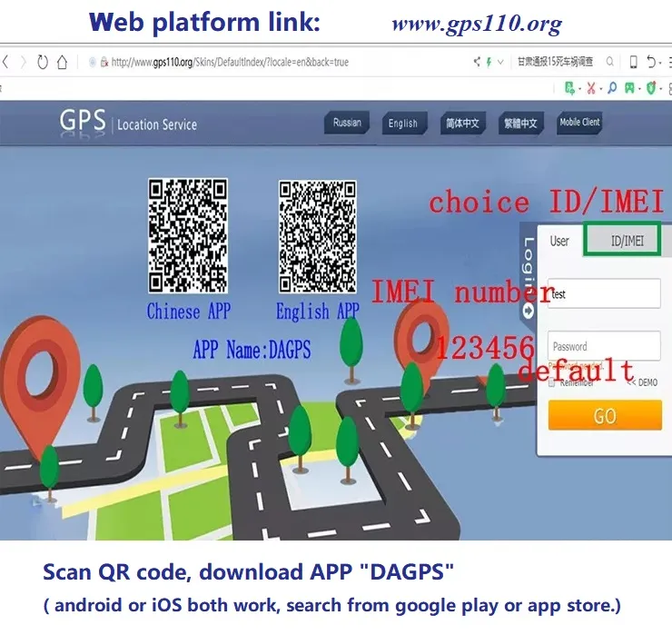Image resolution: width=672 pixels, height=635 pixels.
Task: Click the username field containing 'test'
Action: tap(604, 293)
